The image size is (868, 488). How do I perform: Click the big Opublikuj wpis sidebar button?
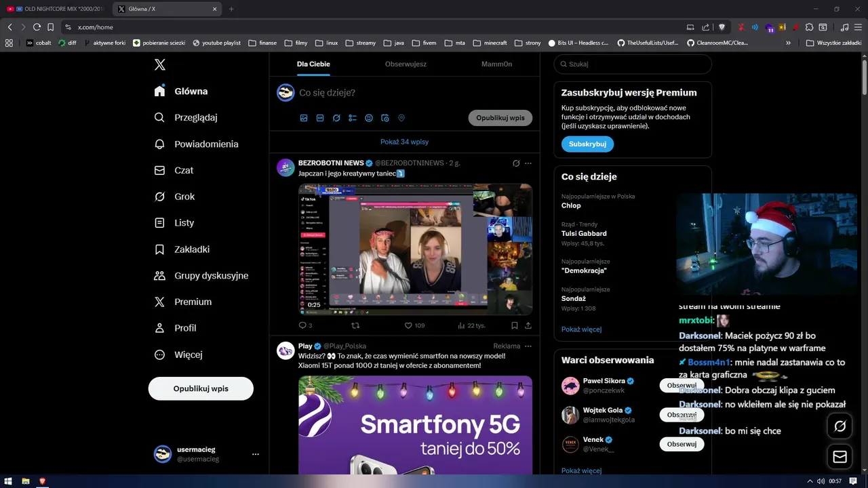click(201, 388)
